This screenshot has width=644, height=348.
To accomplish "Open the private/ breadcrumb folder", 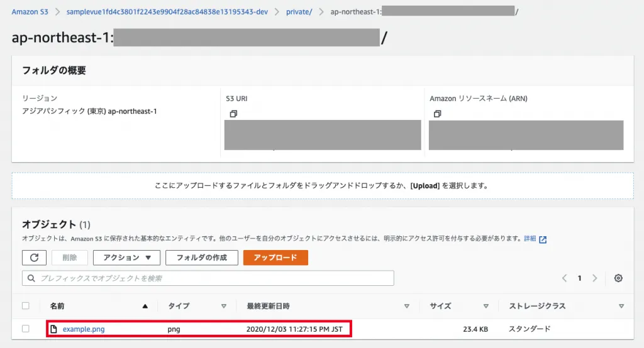I will tap(299, 12).
